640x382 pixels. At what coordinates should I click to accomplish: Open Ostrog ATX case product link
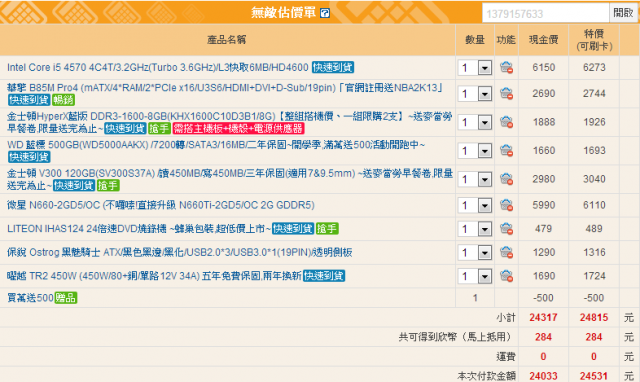tap(180, 252)
